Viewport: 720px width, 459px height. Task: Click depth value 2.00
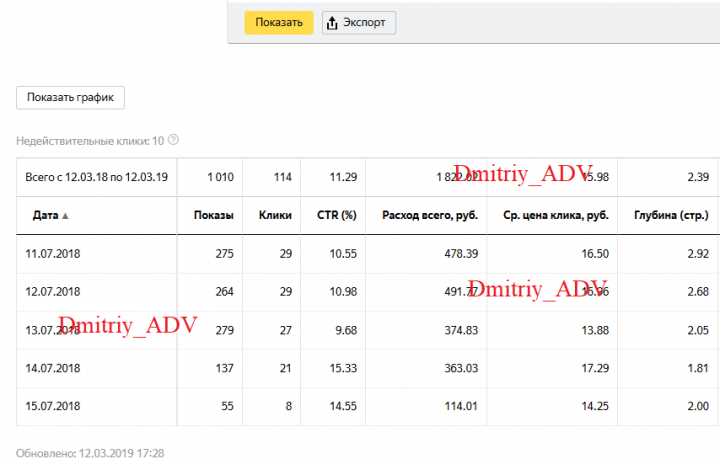[x=698, y=406]
